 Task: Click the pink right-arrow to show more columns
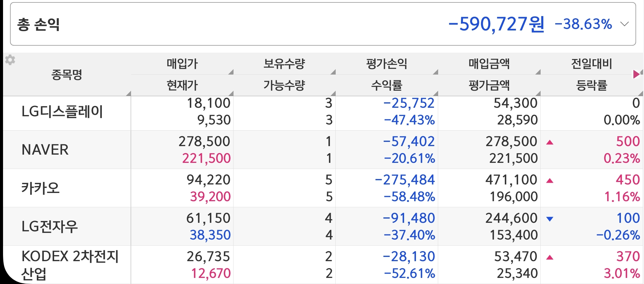click(x=636, y=74)
